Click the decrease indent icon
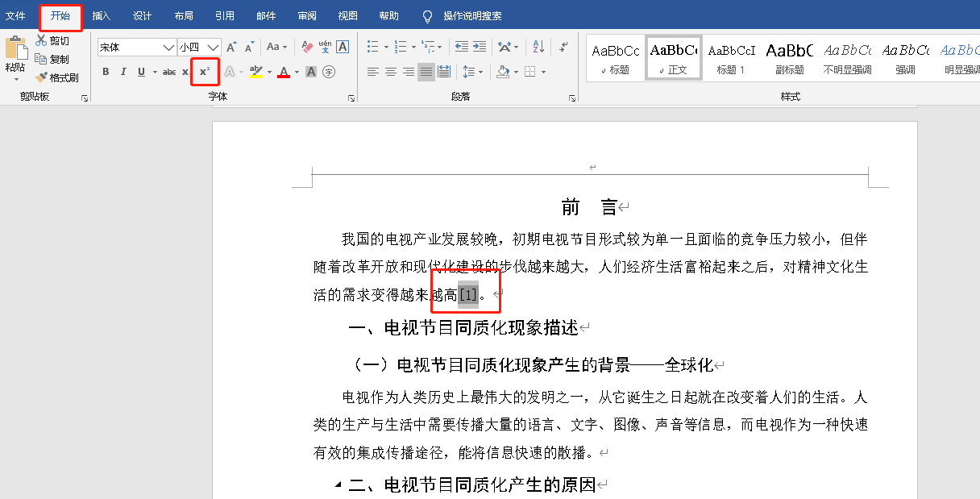The height and width of the screenshot is (499, 980). (462, 47)
